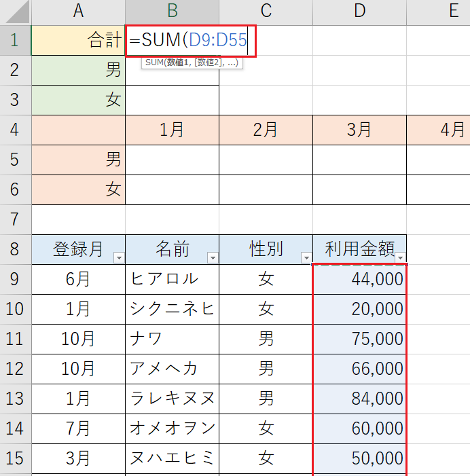Select row 9 header
470x476 pixels.
[15, 279]
